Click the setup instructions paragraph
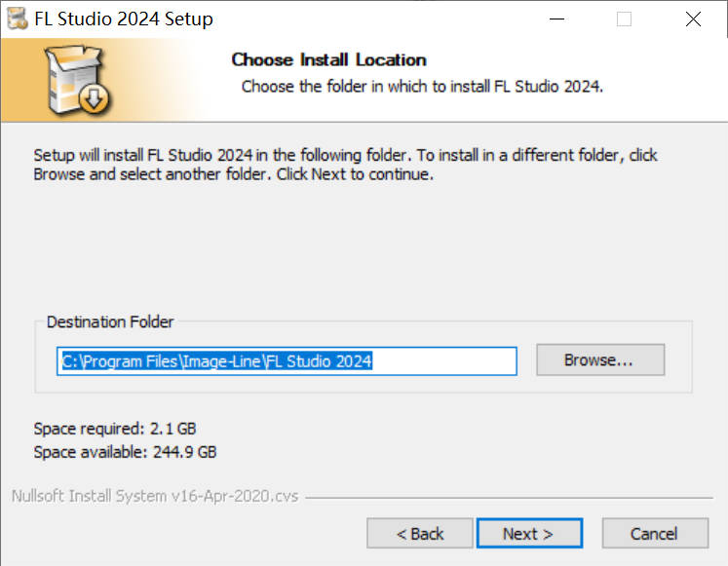The height and width of the screenshot is (566, 728). (346, 165)
